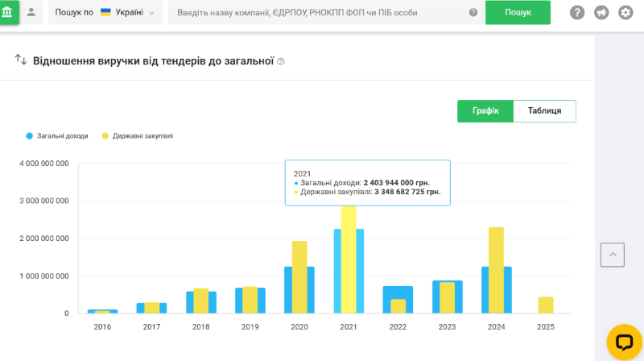Click the company name search input field

click(318, 13)
